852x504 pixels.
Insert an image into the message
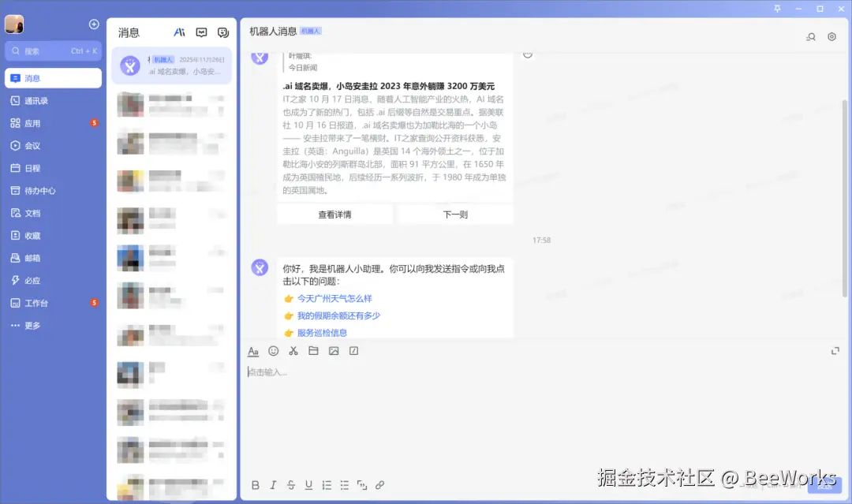333,351
